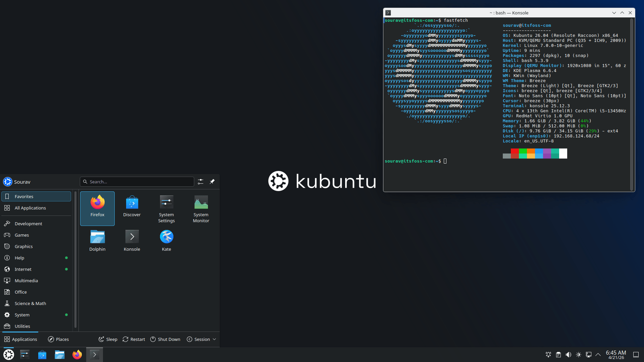
Task: Select the Multimedia category in the sidebar
Action: coord(26,280)
